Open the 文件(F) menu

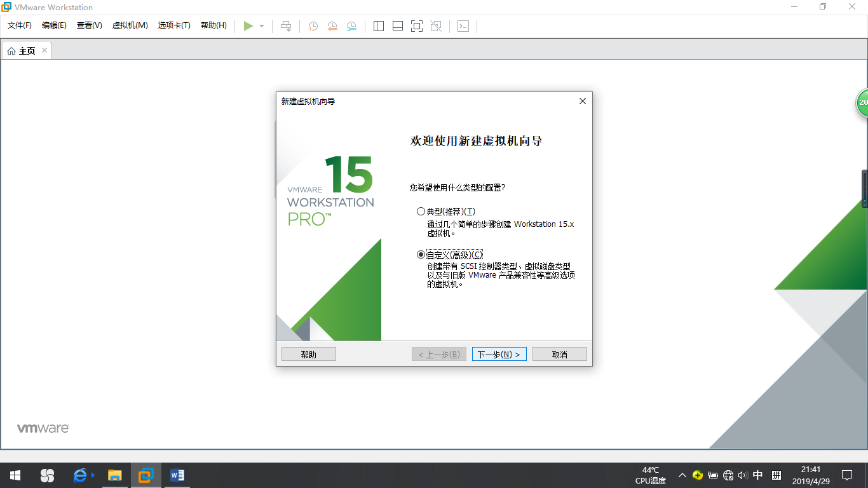[20, 25]
